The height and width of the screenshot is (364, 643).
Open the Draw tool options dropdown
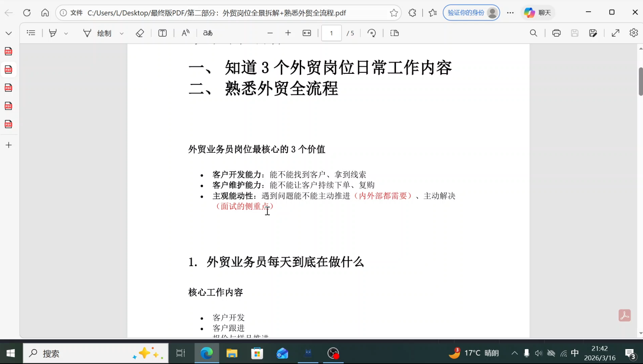click(x=121, y=33)
